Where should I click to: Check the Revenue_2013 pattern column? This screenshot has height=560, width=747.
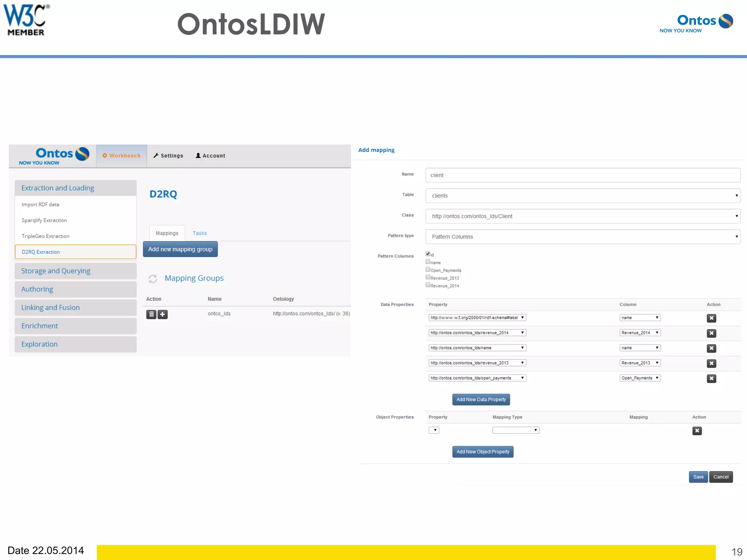tap(428, 277)
